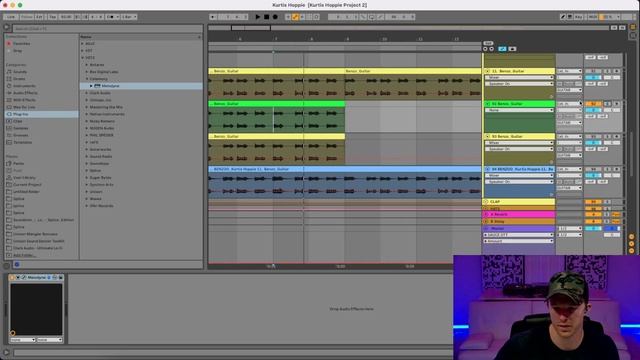Select Favorites in Collections
640x360 pixels.
pos(21,43)
